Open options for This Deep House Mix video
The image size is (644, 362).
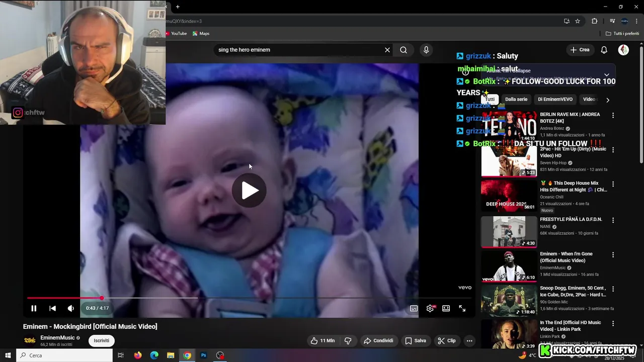point(613,184)
